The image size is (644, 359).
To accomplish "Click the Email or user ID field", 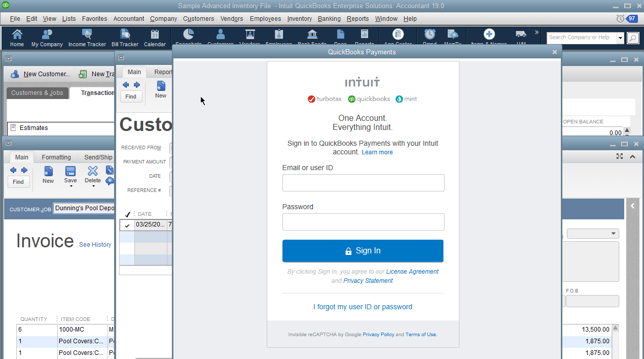I will pyautogui.click(x=363, y=183).
